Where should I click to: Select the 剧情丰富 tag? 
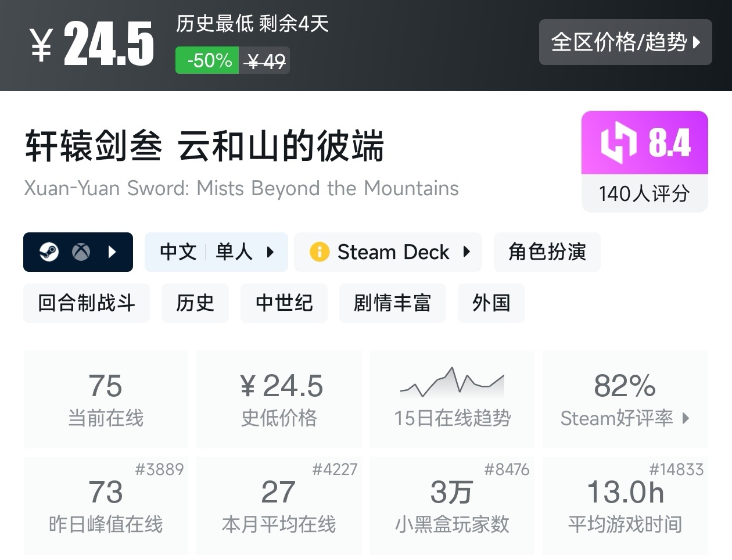[393, 303]
